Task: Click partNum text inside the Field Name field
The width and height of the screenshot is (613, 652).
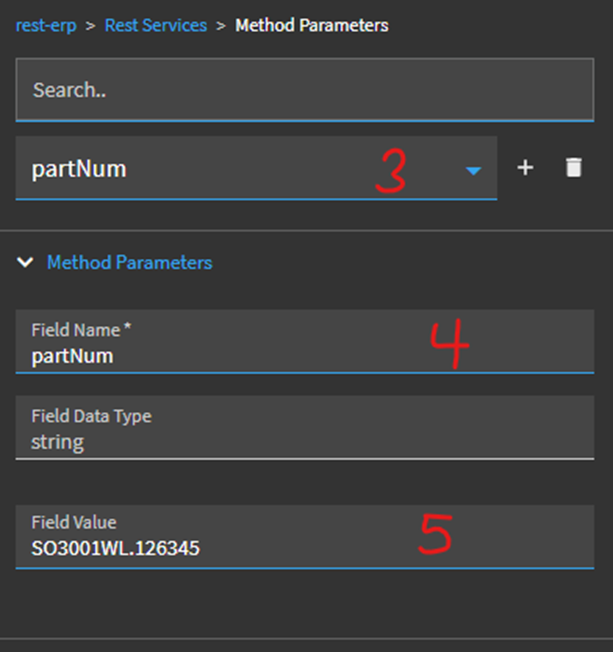Action: click(x=72, y=355)
